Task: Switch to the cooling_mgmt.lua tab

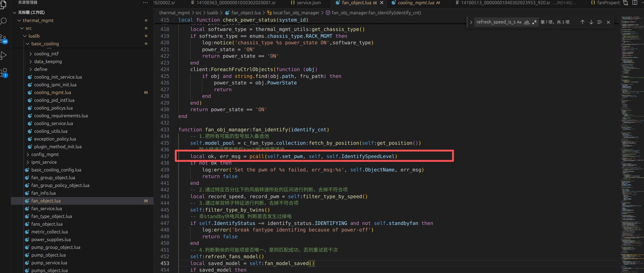Action: (x=416, y=3)
